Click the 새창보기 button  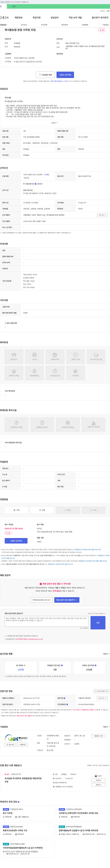(98, 785)
